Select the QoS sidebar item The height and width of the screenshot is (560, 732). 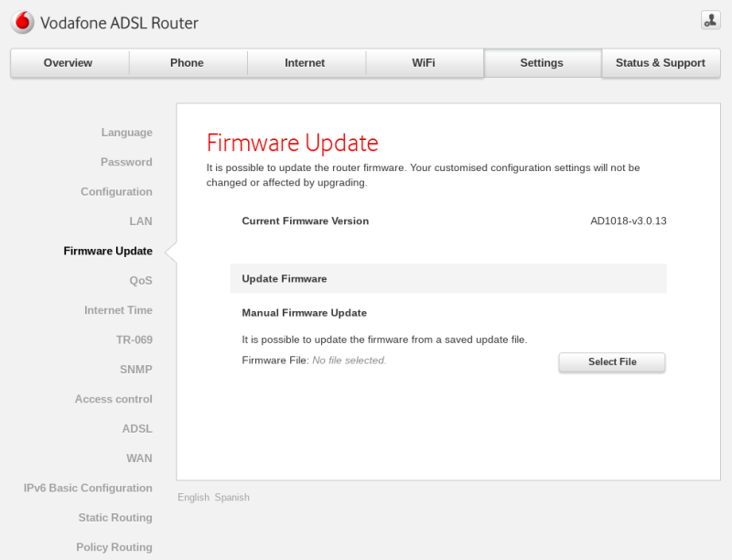tap(141, 281)
